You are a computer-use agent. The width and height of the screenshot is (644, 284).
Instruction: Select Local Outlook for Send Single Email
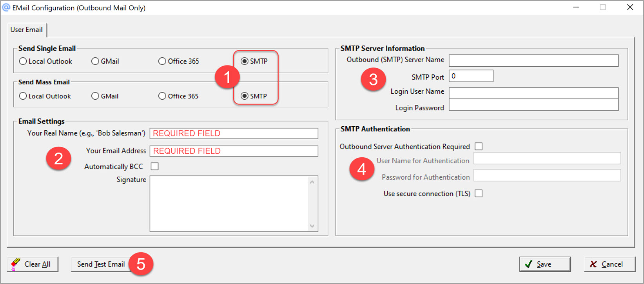coord(23,61)
